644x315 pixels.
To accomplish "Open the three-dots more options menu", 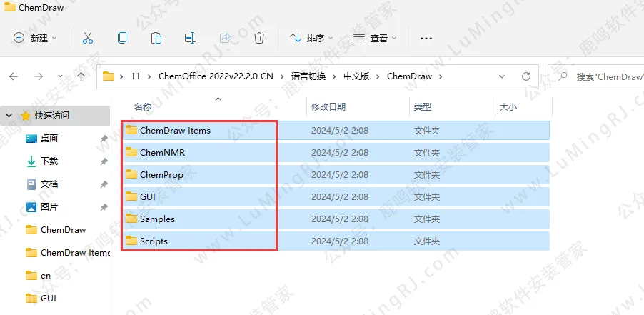I will coord(426,38).
